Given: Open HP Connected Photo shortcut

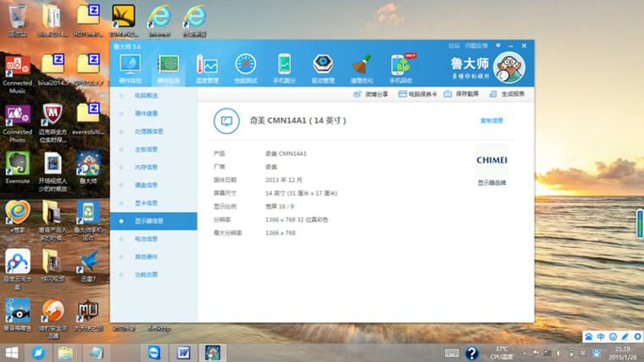Looking at the screenshot, I should [17, 123].
